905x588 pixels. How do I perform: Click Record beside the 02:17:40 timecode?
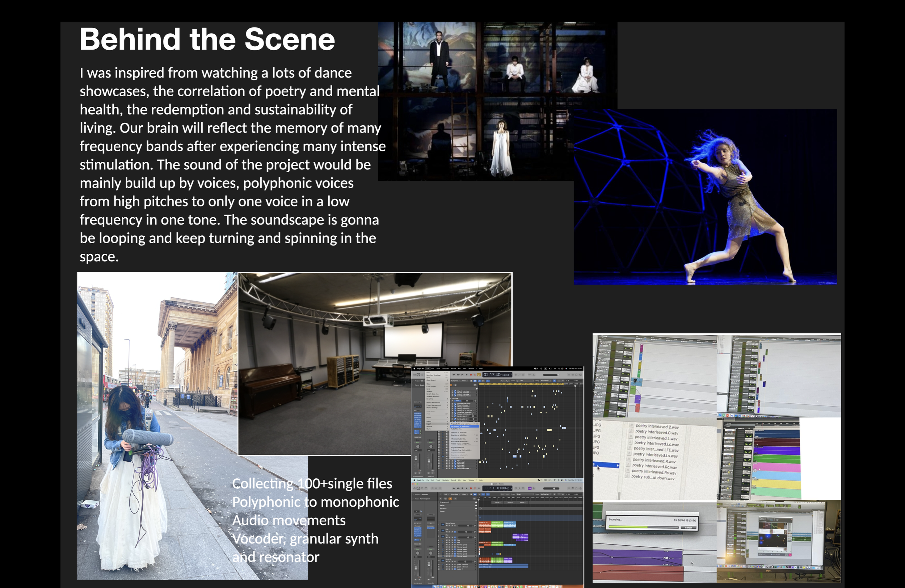(x=471, y=375)
